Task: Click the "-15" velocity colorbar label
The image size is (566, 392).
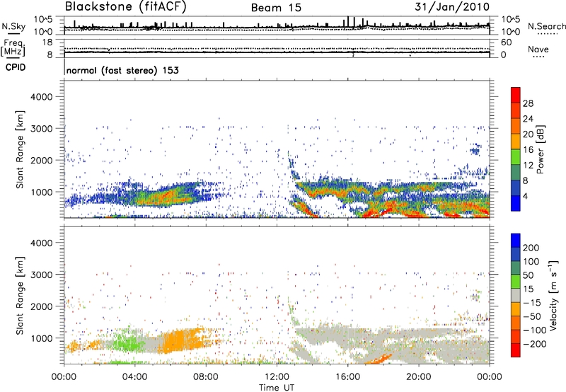Action: click(532, 303)
